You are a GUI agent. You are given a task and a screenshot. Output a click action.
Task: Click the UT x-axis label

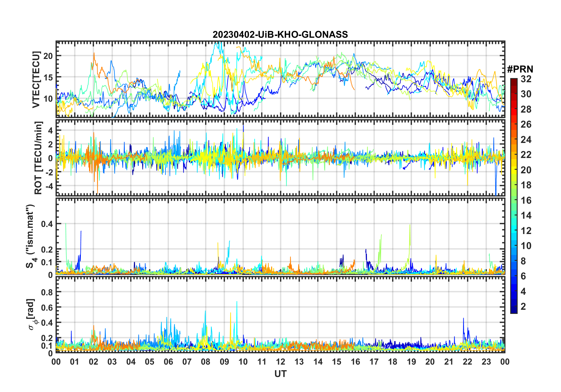coord(280,374)
